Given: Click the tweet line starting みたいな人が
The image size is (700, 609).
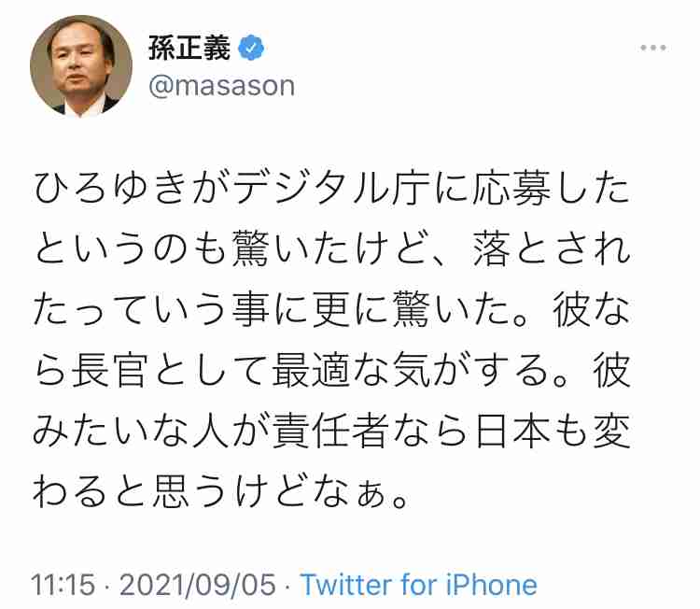Looking at the screenshot, I should (331, 432).
